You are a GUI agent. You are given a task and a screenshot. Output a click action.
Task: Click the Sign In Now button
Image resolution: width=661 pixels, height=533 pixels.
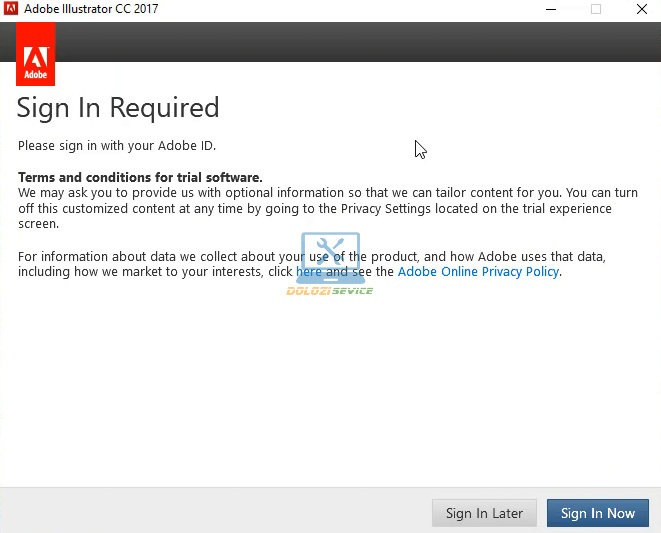(x=597, y=513)
